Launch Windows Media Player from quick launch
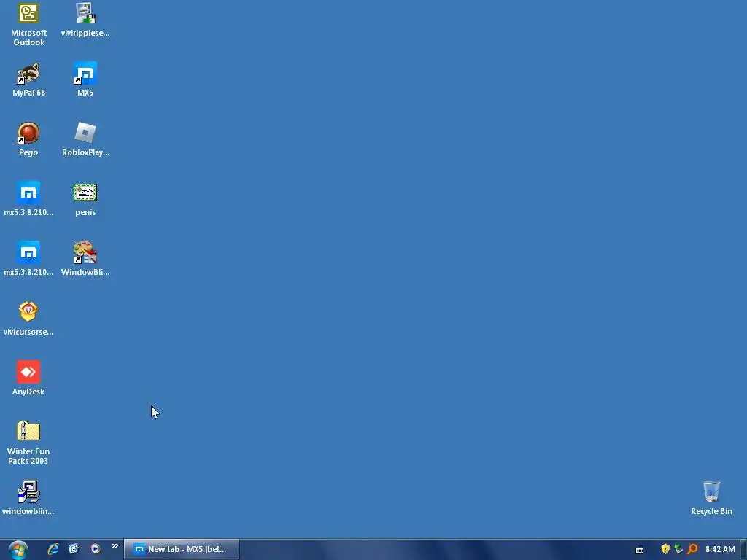Viewport: 747px width, 560px height. point(96,549)
